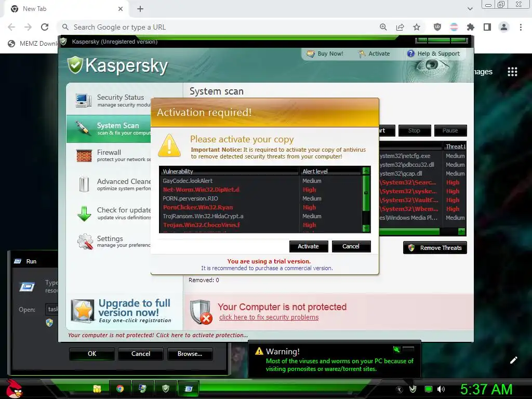This screenshot has width=532, height=399.
Task: Reload the Chrome page
Action: pos(45,27)
